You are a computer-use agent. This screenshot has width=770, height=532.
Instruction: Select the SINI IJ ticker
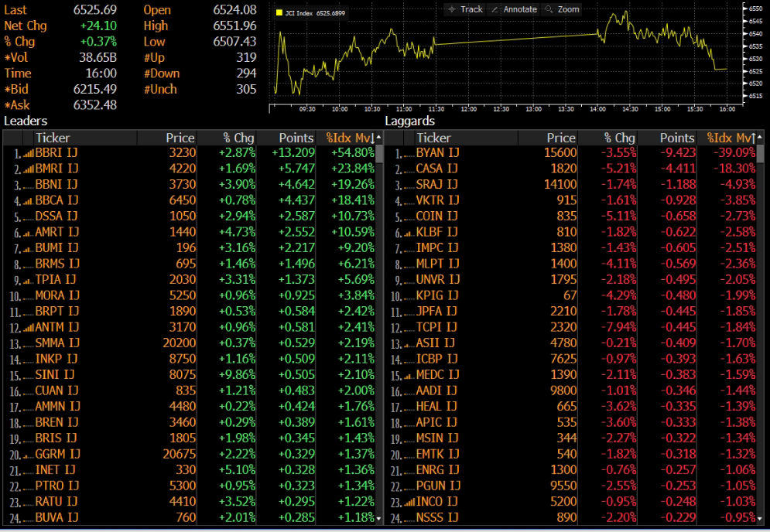click(54, 375)
